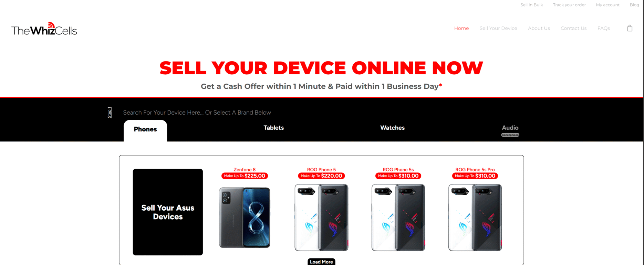Click the Sell Your Asus Devices tile
Viewport: 644px width, 265px height.
168,212
